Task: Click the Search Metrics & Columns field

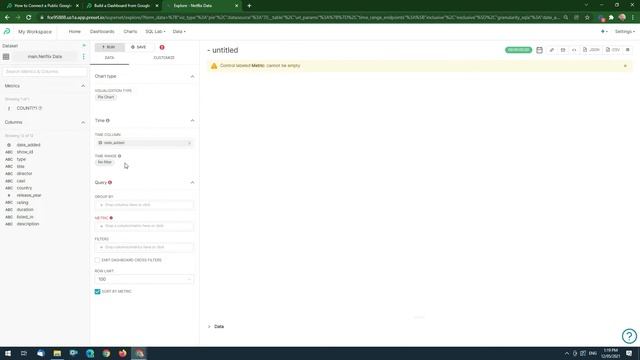Action: (44, 71)
